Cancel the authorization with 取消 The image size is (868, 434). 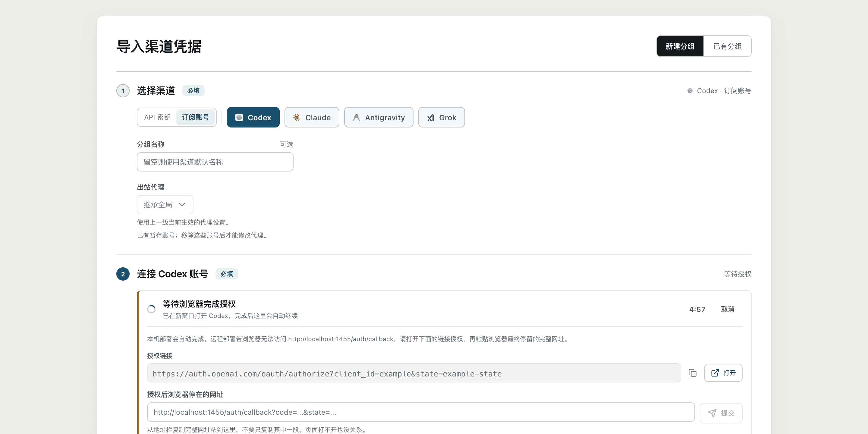[x=728, y=309]
